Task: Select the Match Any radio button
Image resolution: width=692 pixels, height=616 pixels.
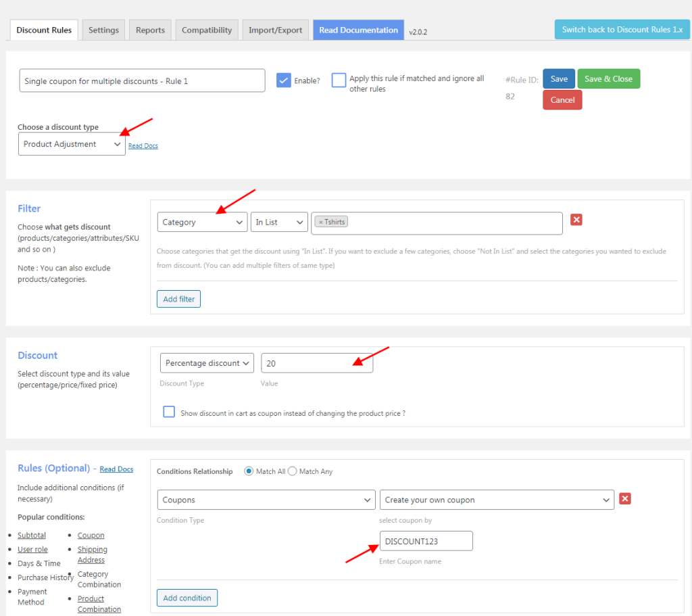Action: 293,471
